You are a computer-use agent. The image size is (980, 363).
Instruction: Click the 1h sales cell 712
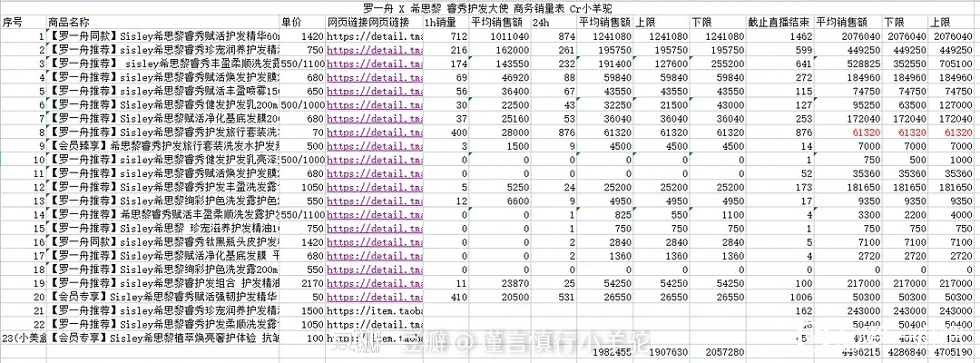coord(446,36)
